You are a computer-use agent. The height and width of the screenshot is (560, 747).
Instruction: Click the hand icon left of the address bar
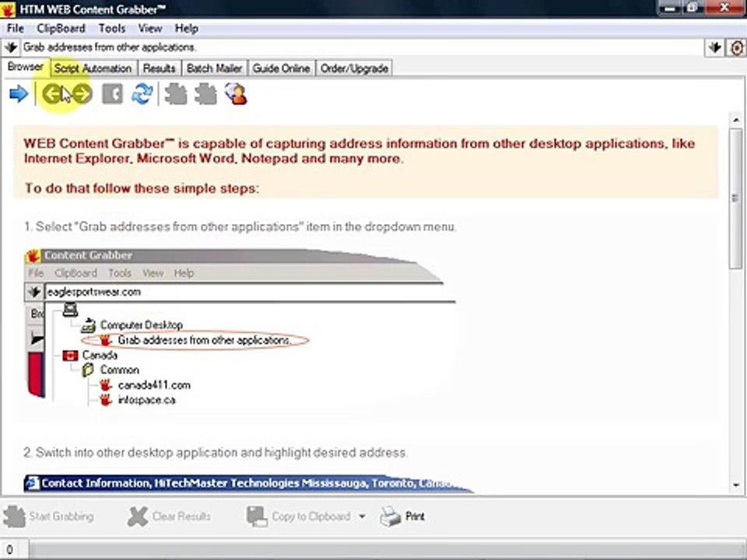(11, 47)
